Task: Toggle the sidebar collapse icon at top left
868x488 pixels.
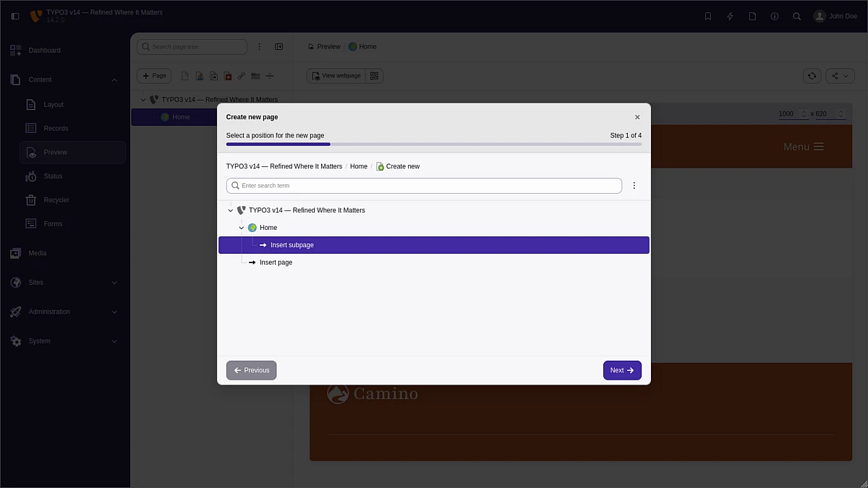Action: [x=15, y=16]
